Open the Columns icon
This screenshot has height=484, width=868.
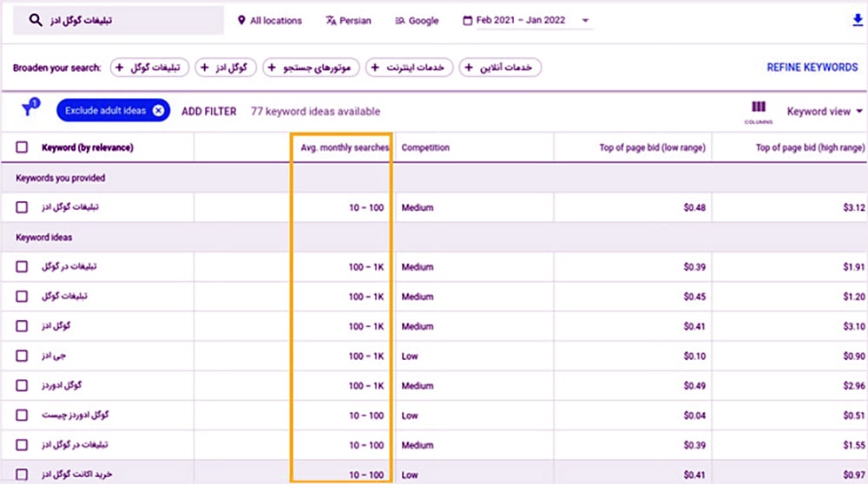click(759, 111)
